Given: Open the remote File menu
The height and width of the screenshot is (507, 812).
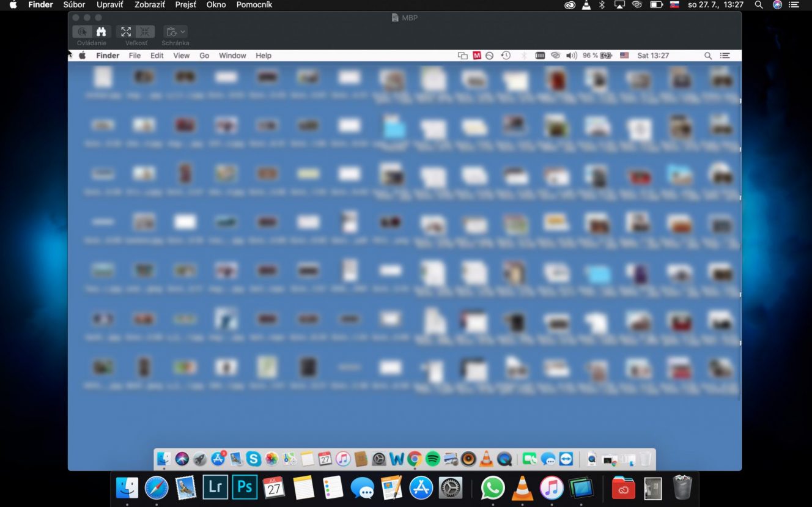Looking at the screenshot, I should coord(135,56).
